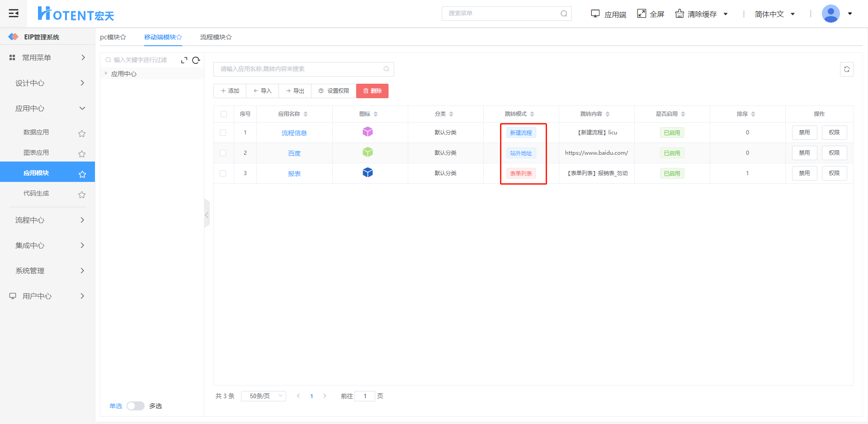Click the star next to 代码生成
The width and height of the screenshot is (868, 424).
point(82,195)
